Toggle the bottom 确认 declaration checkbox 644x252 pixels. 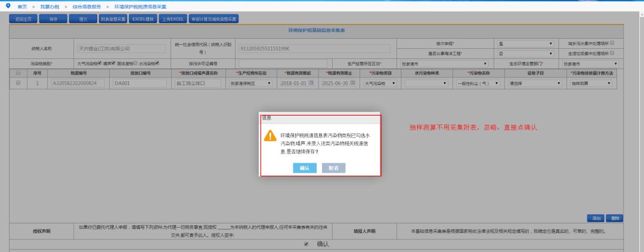click(306, 244)
